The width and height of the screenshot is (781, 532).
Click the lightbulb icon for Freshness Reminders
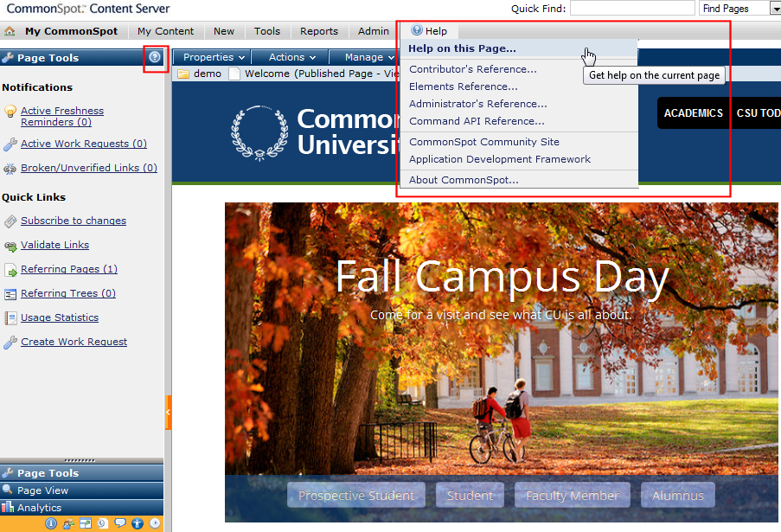click(10, 111)
